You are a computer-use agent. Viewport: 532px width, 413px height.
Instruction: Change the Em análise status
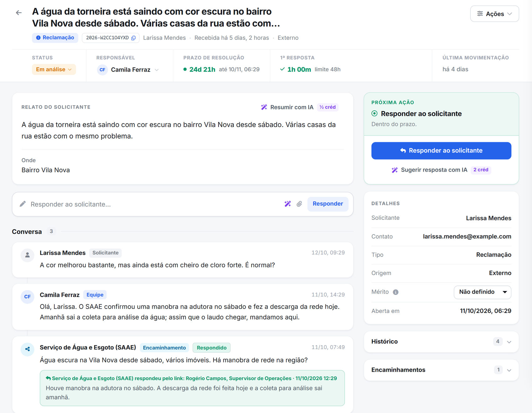54,69
